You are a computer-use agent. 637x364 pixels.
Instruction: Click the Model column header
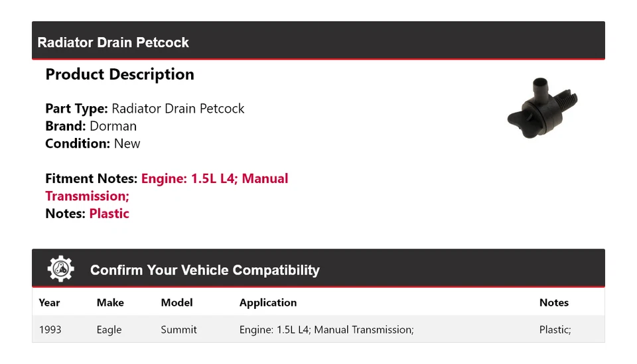[177, 302]
